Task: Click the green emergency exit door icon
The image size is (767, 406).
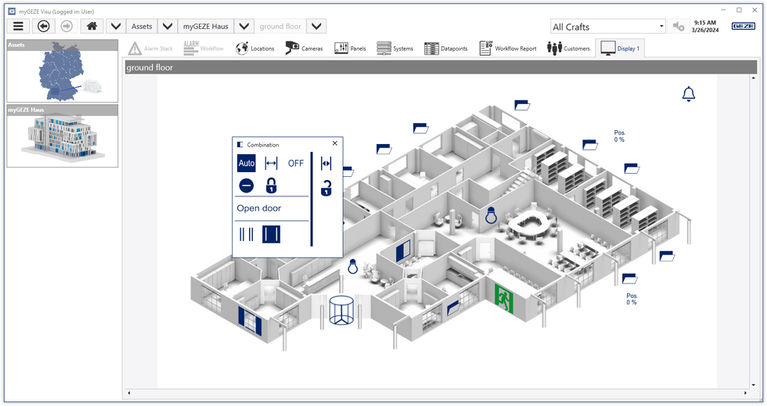Action: pyautogui.click(x=505, y=295)
